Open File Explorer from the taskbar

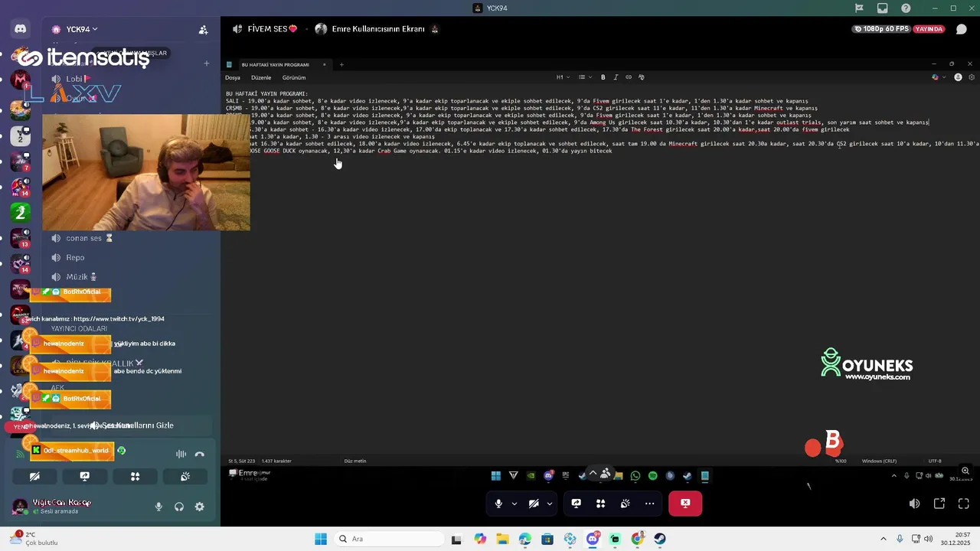point(502,539)
